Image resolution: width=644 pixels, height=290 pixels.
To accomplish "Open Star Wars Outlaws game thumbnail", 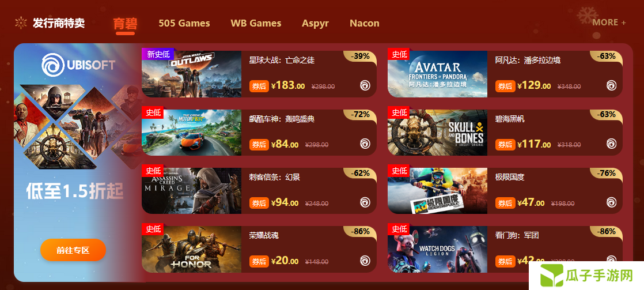I will [x=191, y=74].
